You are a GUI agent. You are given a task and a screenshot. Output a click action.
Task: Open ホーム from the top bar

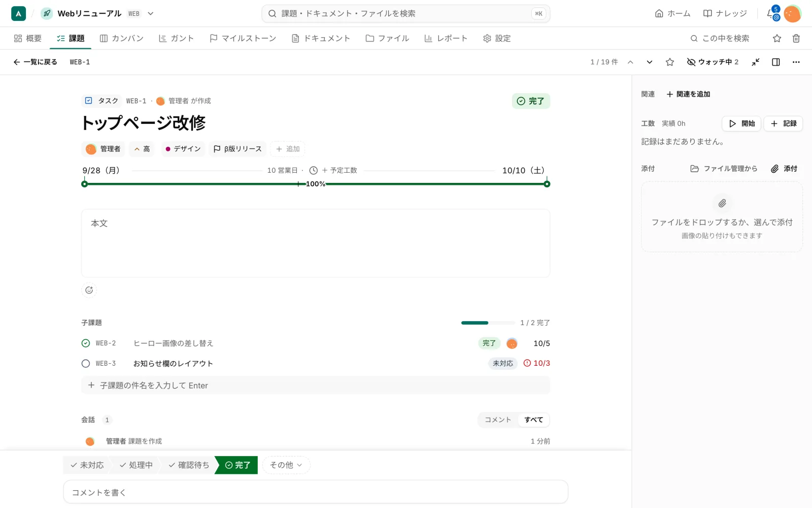coord(672,14)
